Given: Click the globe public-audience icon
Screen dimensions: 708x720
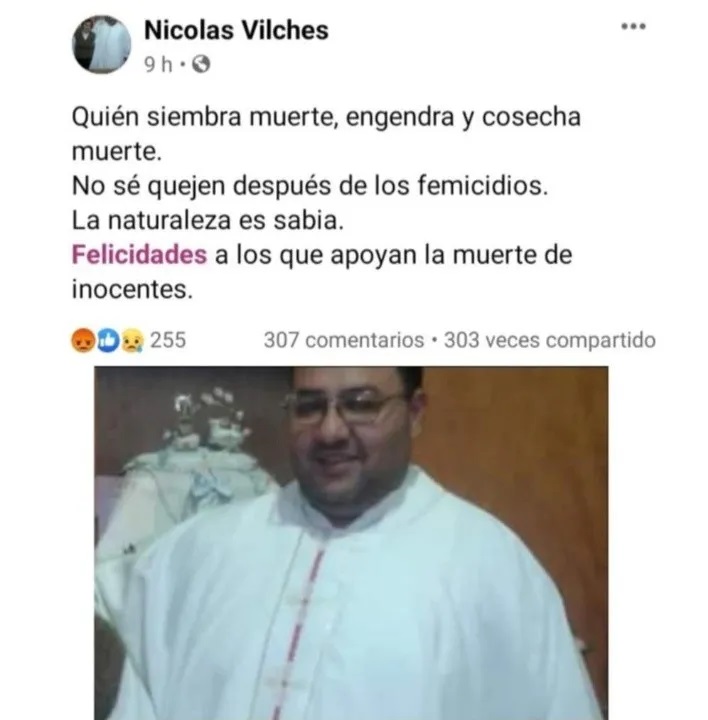Looking at the screenshot, I should coord(201,64).
